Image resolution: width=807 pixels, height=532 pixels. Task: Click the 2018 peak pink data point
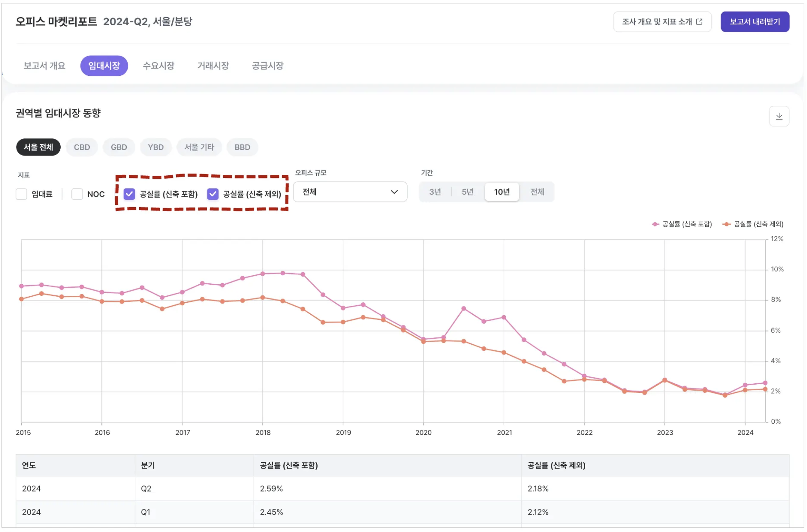[x=283, y=273]
